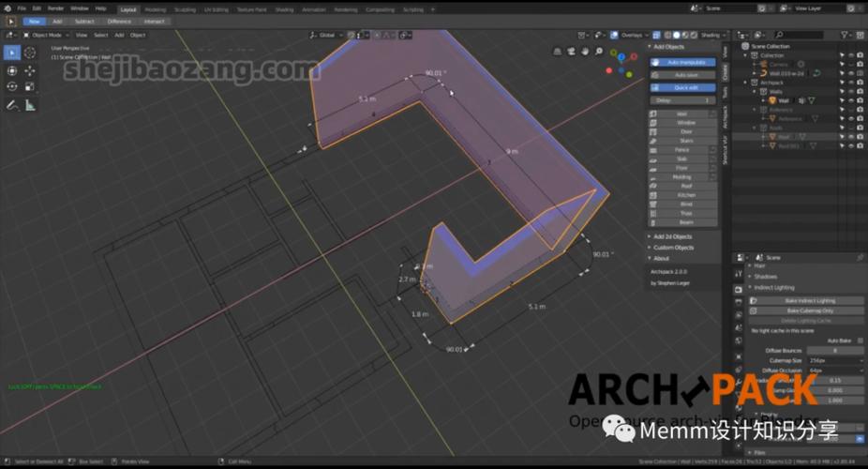Viewport: 868px width, 469px height.
Task: Toggle Auto manipulate option
Action: pyautogui.click(x=682, y=63)
